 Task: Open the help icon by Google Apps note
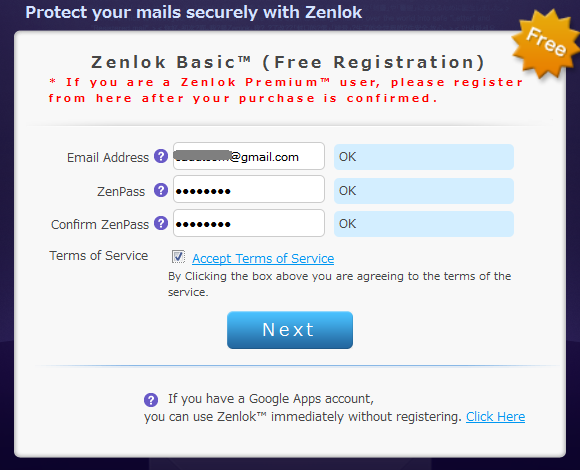[x=151, y=400]
